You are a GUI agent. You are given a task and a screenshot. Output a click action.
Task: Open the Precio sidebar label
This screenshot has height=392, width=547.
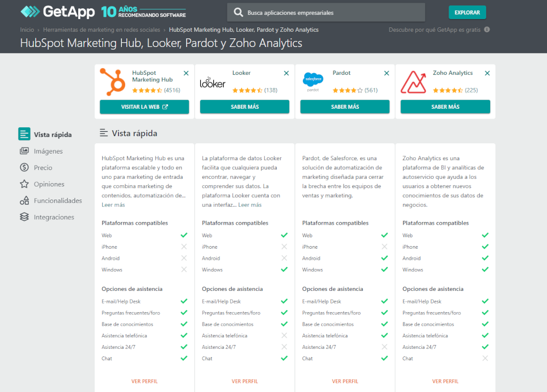click(43, 168)
